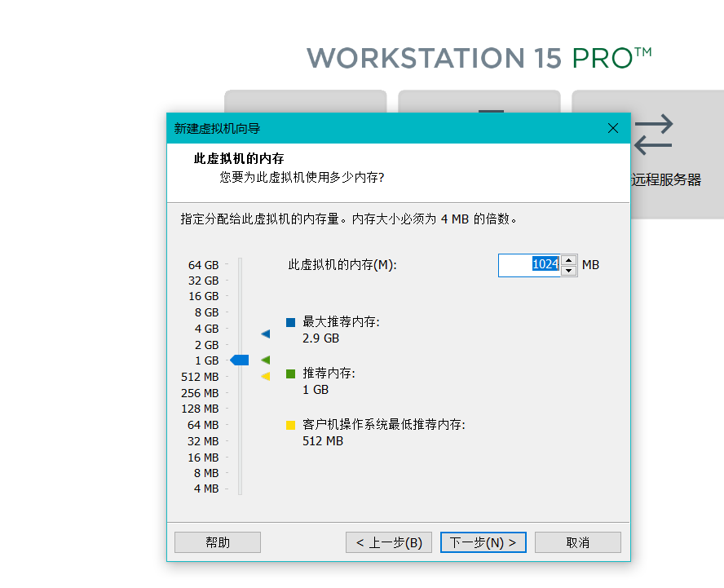
Task: Select the 64 MB label on memory scale
Action: [203, 425]
